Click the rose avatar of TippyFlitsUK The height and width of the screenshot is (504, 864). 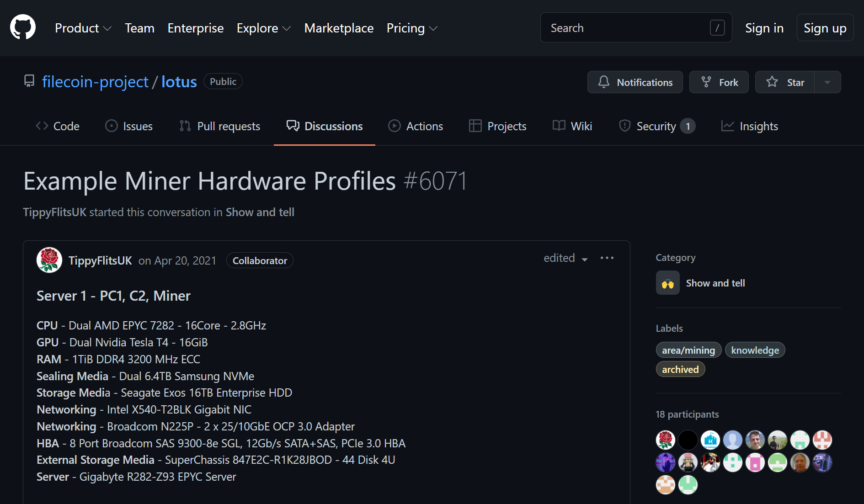49,260
